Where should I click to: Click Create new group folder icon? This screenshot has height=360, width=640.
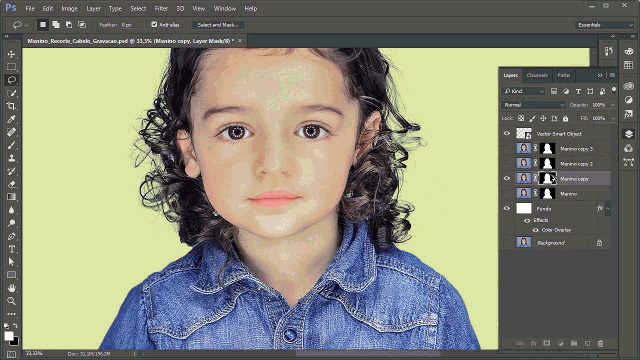pyautogui.click(x=573, y=344)
